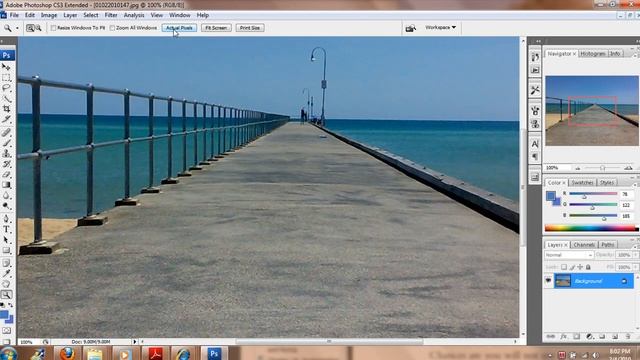This screenshot has height=360, width=640.
Task: Select the Horizontal Type tool
Action: pyautogui.click(x=6, y=230)
